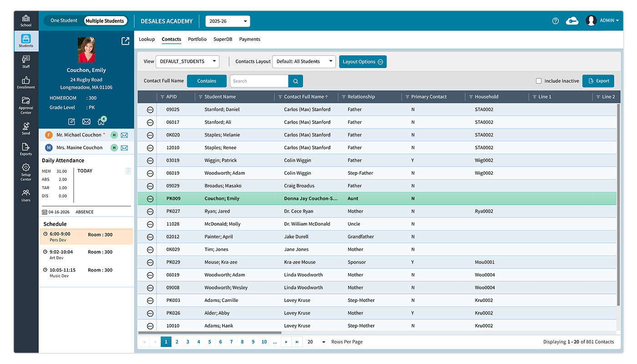Click the household icon with badge 4
Screen dimensions: 637x364
click(x=101, y=121)
